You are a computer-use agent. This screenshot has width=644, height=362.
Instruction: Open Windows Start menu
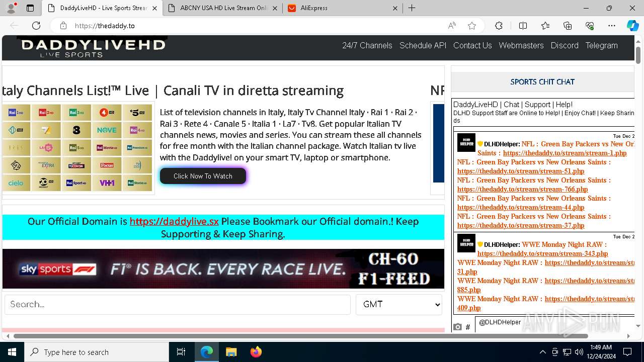[12, 352]
